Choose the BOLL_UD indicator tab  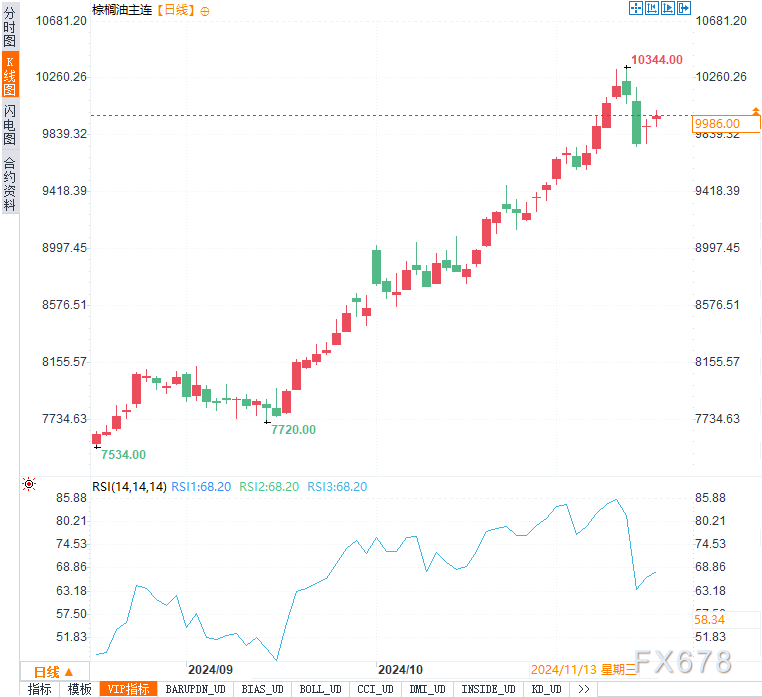[x=320, y=689]
